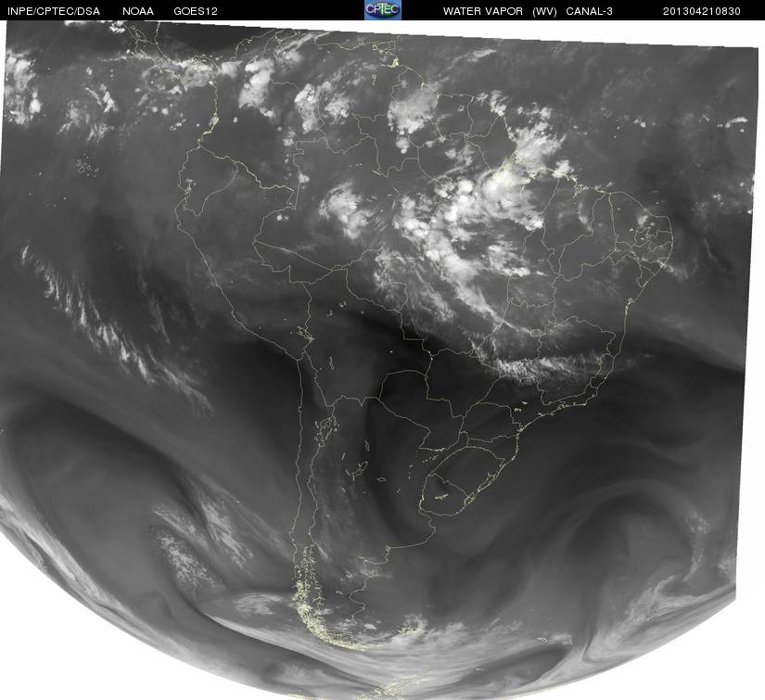
Task: Click the CPTEC logo in header
Action: pos(382,10)
